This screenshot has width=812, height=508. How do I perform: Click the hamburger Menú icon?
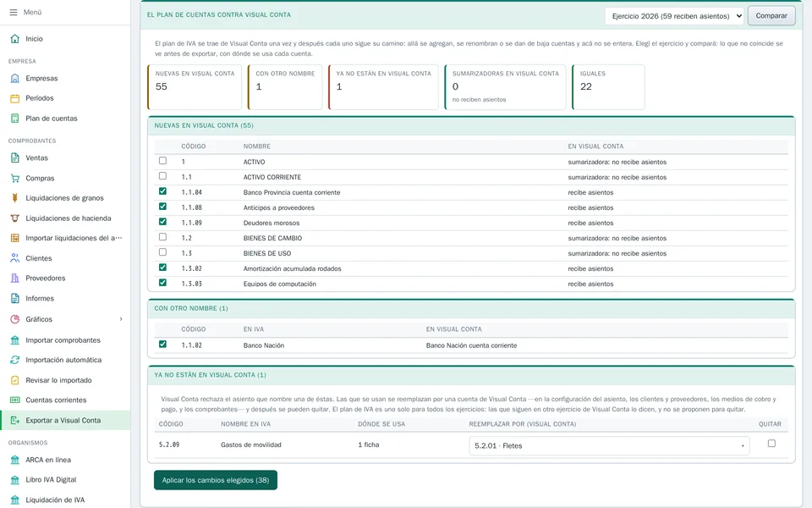click(14, 12)
